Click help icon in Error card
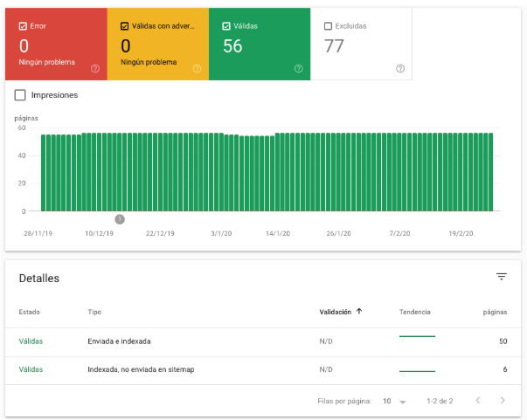Viewport: 527px width, 420px height. [x=94, y=68]
